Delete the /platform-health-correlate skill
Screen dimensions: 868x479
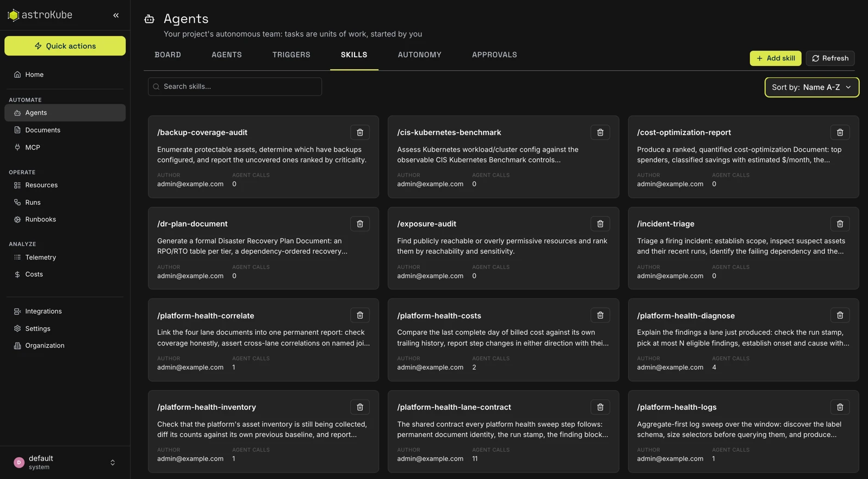[x=360, y=315]
